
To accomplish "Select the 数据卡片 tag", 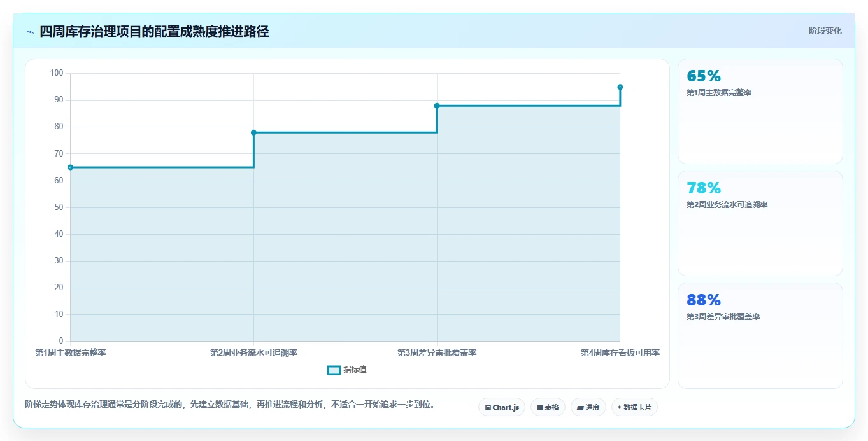I will coord(634,407).
